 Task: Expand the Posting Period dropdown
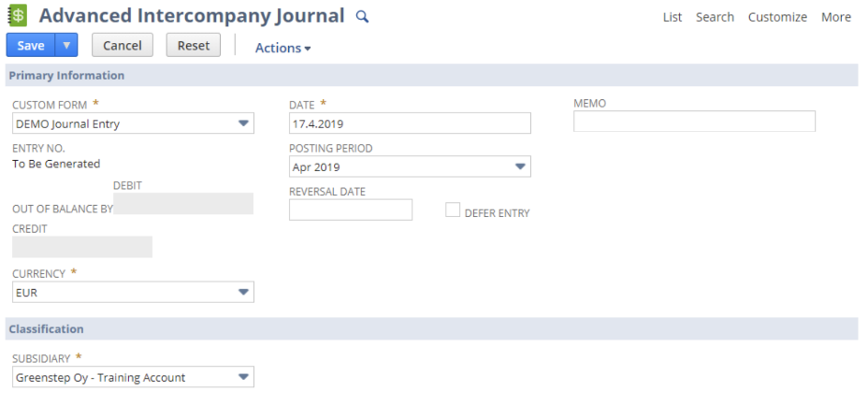[x=520, y=167]
